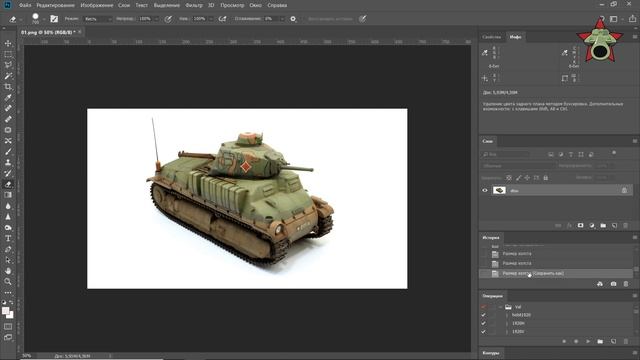Select the Crop tool
Viewport: 640px width, 360px height.
pyautogui.click(x=8, y=87)
